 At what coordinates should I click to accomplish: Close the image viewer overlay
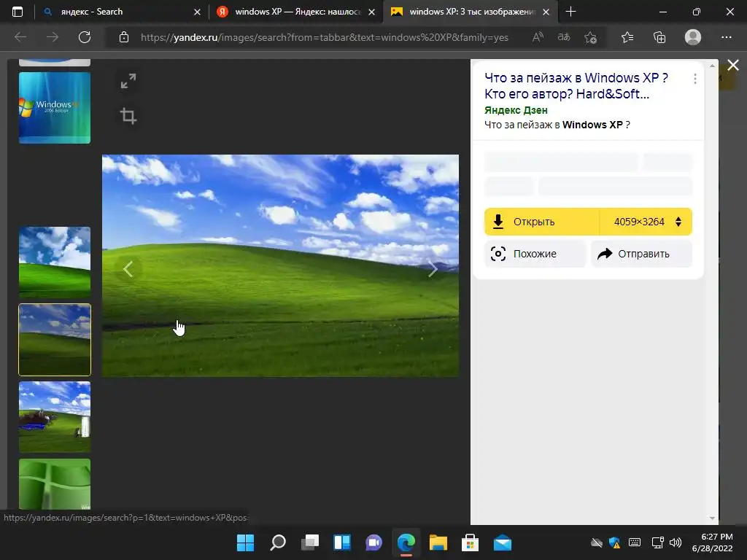point(733,65)
